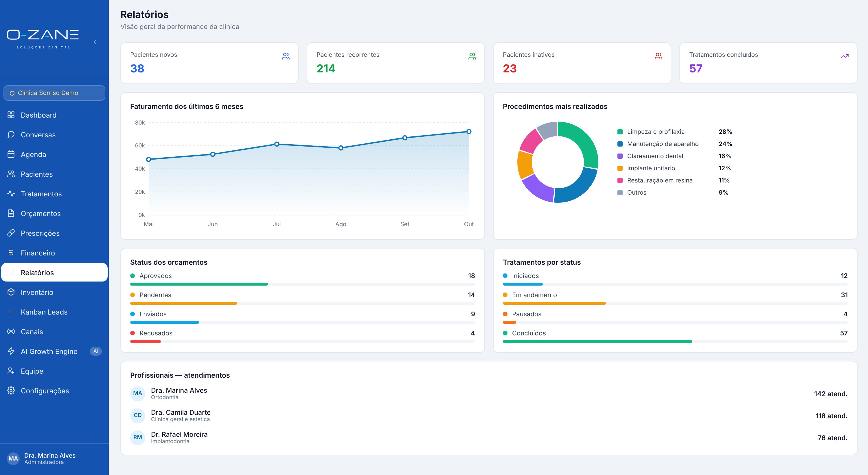Navigate to Inventário in sidebar
Viewport: 868px width, 475px height.
54,292
